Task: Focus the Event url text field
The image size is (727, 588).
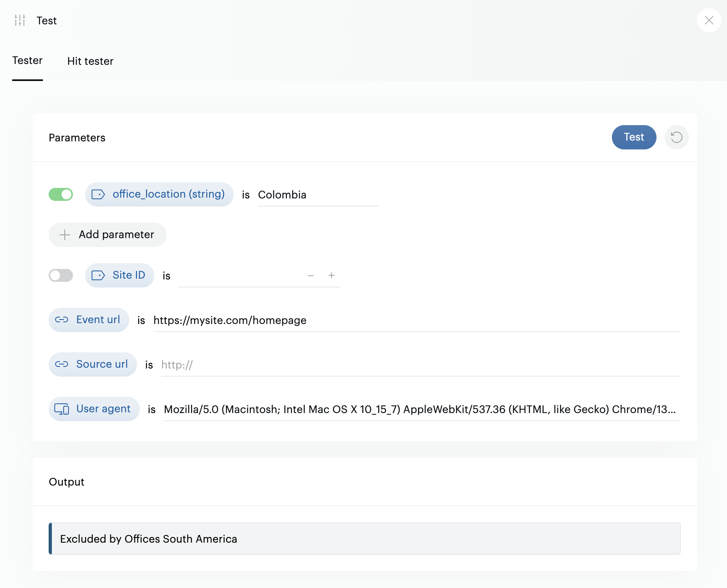Action: [x=416, y=320]
